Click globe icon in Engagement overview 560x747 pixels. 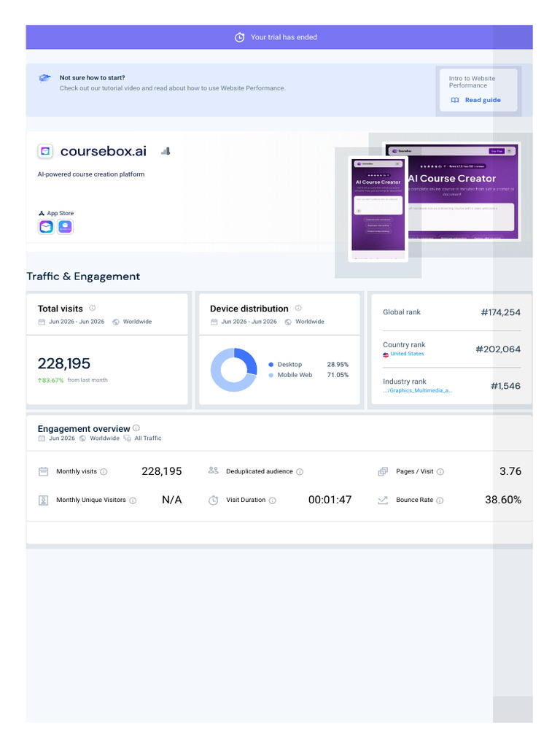(x=82, y=438)
